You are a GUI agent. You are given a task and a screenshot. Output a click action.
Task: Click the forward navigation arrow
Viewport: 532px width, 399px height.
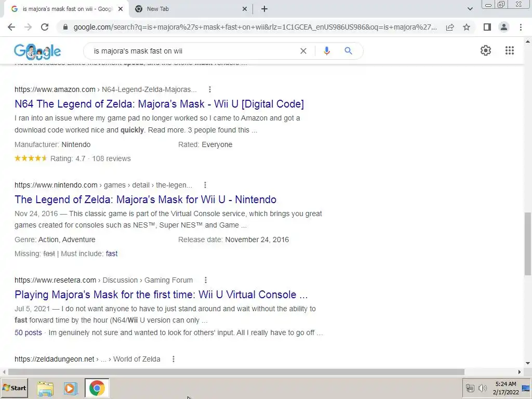coord(28,27)
